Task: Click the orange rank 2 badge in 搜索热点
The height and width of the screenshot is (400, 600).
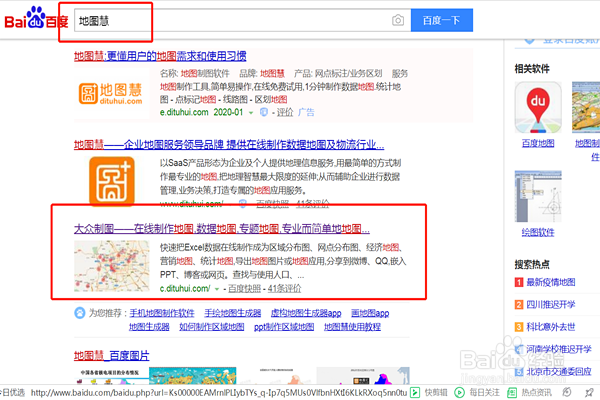Action: click(519, 305)
